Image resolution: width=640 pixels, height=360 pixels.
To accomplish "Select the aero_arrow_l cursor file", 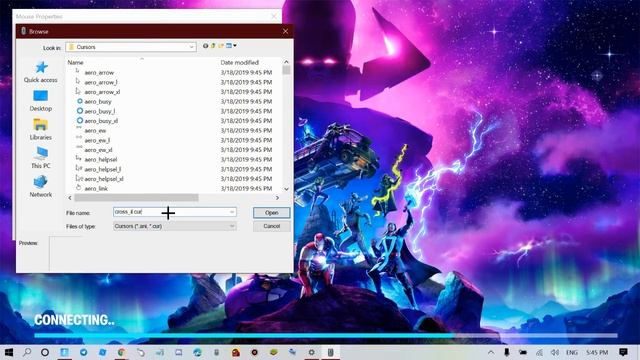I will 101,82.
